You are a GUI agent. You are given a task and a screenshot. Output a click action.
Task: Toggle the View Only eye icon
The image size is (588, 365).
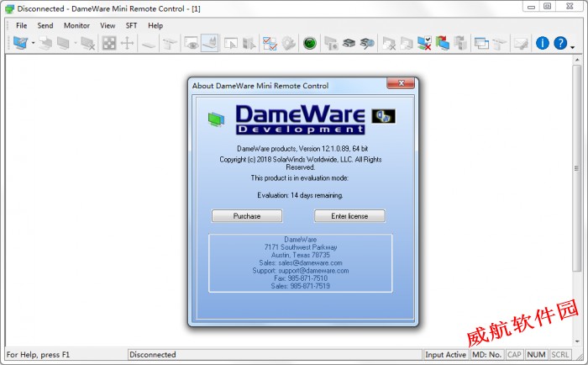click(192, 43)
